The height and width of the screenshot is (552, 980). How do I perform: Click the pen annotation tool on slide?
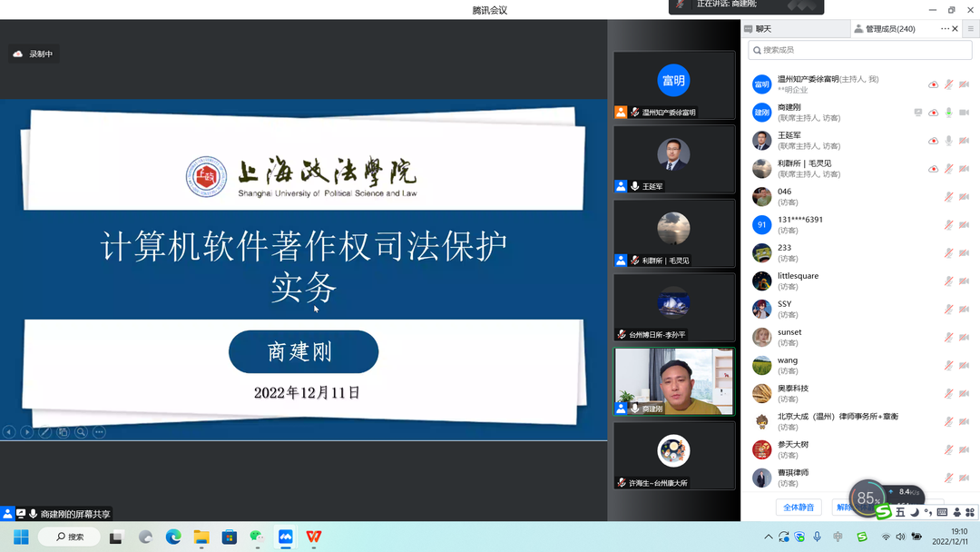pos(44,432)
